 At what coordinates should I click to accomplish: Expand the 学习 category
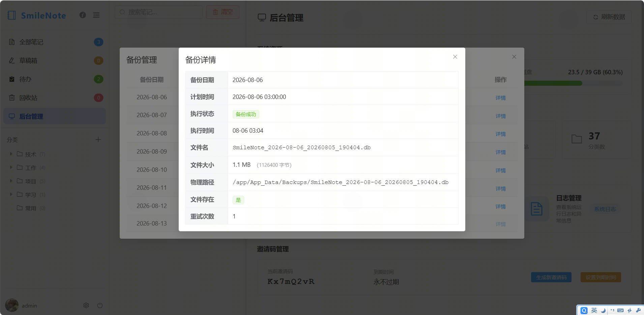coord(11,194)
